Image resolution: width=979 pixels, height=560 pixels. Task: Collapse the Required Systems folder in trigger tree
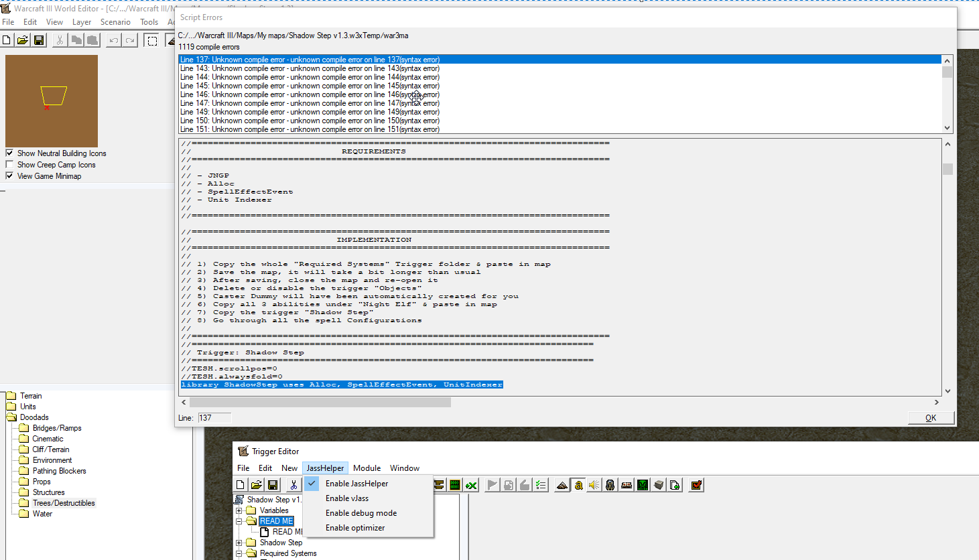[239, 553]
